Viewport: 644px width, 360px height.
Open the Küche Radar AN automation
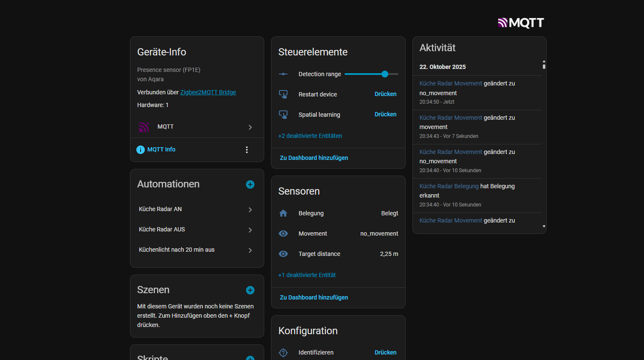pyautogui.click(x=197, y=209)
